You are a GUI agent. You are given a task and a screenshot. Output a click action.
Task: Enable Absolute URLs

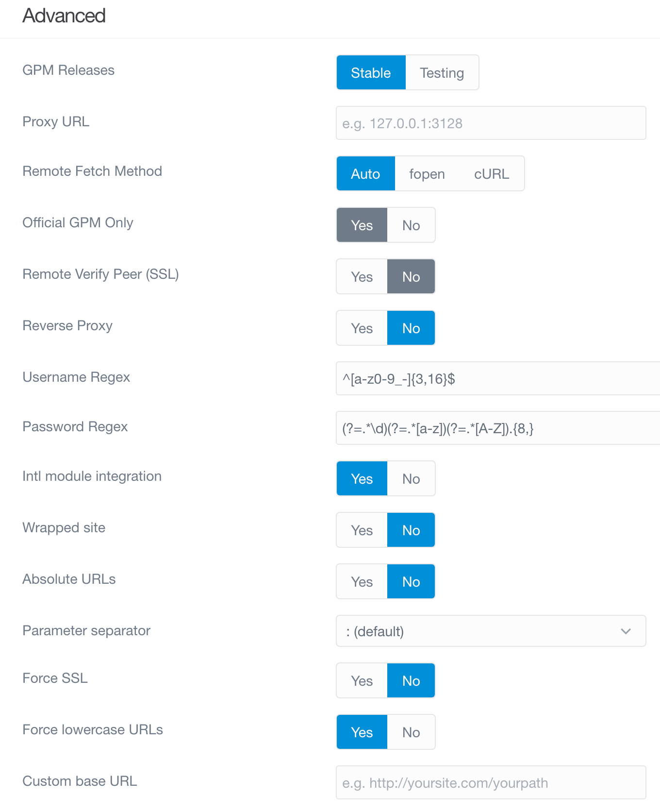(361, 581)
